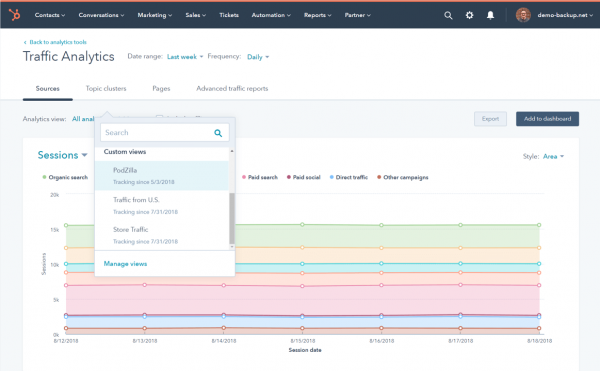Image resolution: width=600 pixels, height=371 pixels.
Task: Change Date range Last week dropdown
Action: (x=185, y=57)
